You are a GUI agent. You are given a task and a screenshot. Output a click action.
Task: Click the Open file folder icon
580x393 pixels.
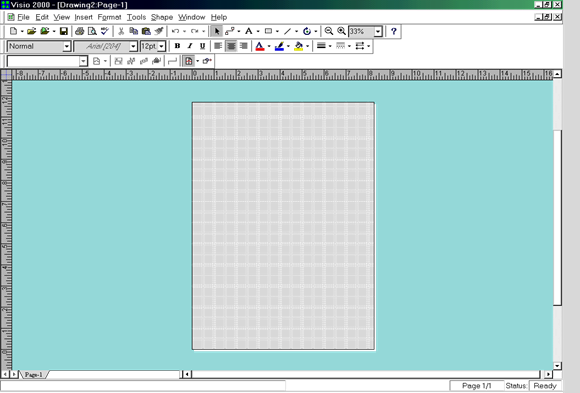point(31,31)
